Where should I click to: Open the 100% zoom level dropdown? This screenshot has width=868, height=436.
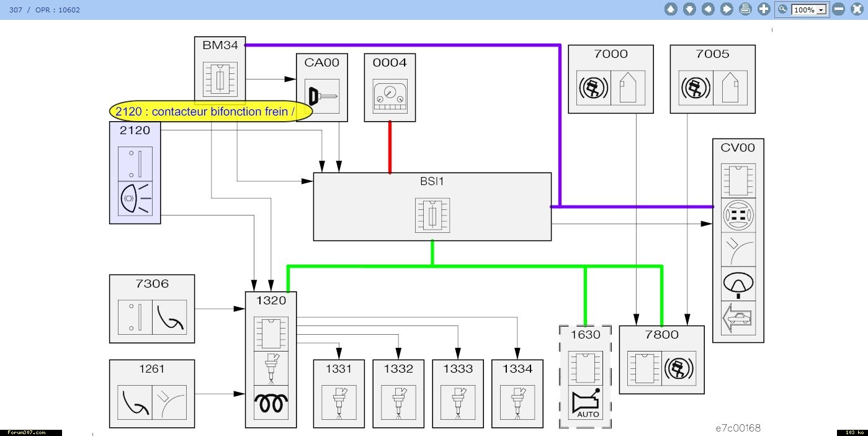coord(821,10)
